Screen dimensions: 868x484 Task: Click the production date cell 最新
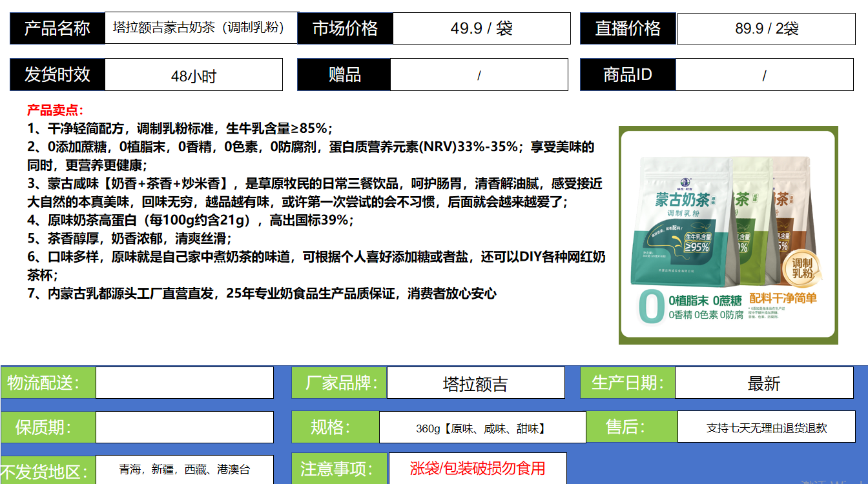[x=764, y=384]
